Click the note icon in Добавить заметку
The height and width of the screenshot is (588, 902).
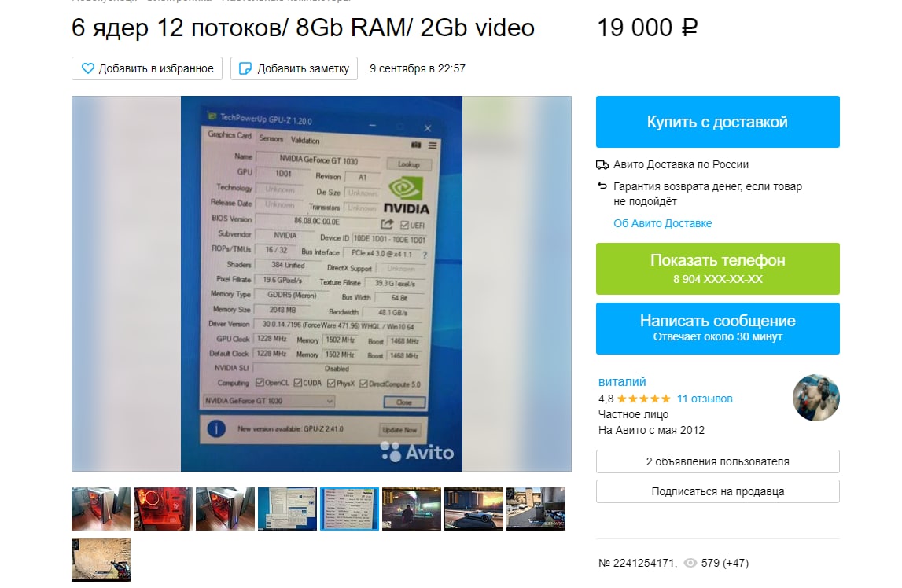[x=245, y=68]
